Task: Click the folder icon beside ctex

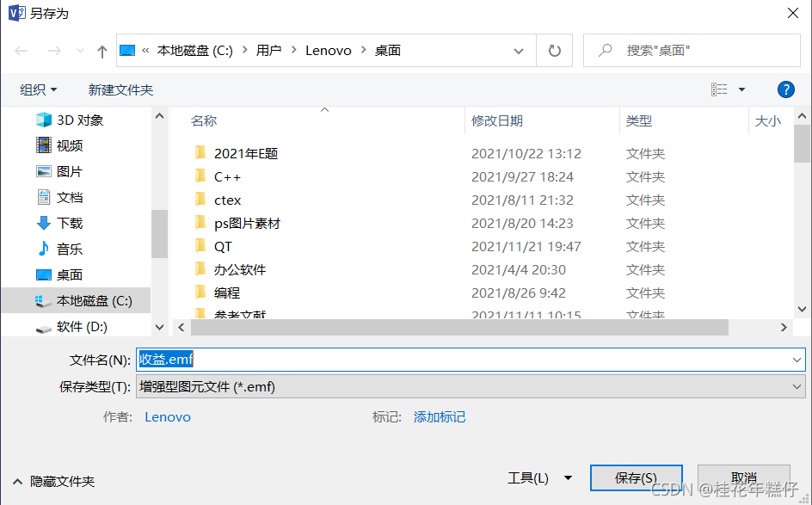Action: [200, 200]
